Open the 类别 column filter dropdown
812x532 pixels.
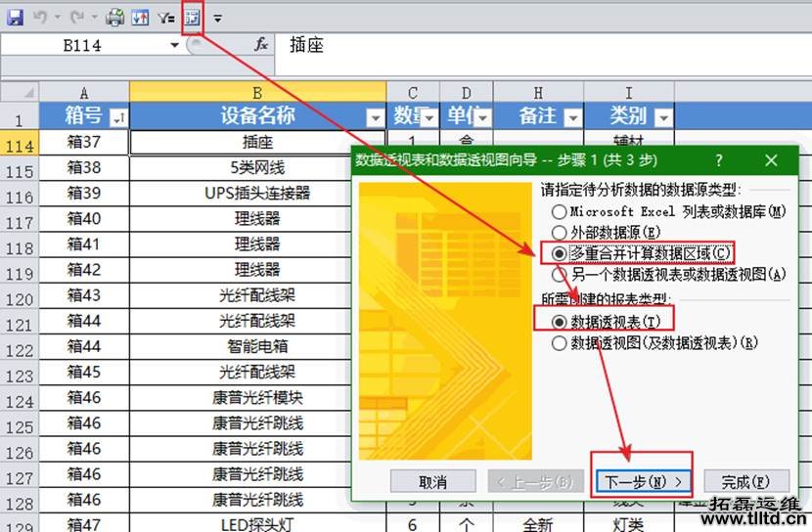[x=663, y=118]
